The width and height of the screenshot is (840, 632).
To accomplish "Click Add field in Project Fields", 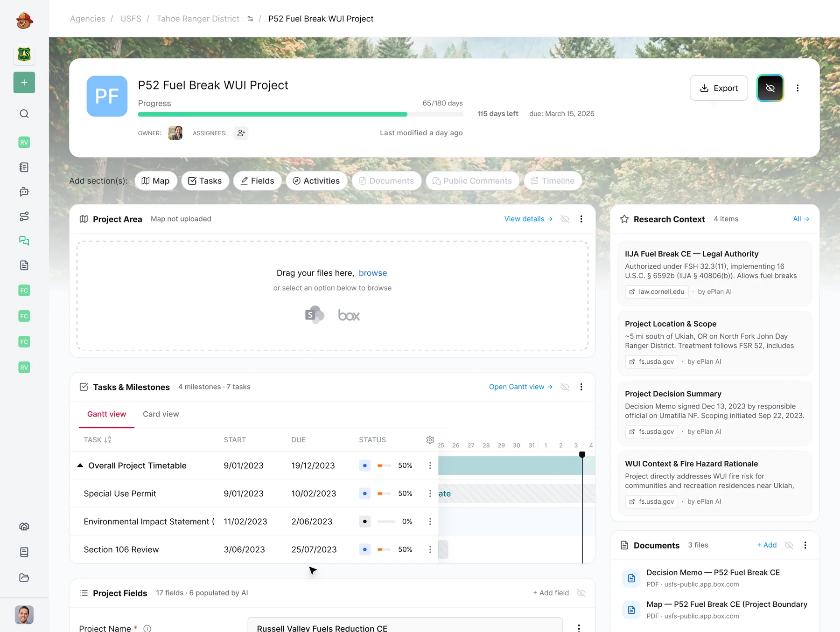I will [x=551, y=593].
